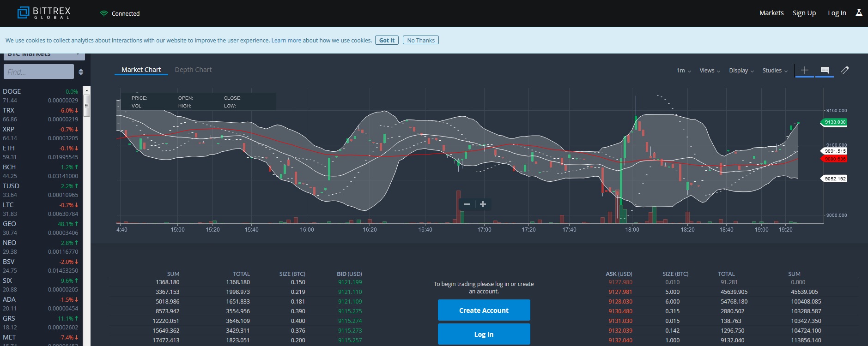Screen dimensions: 868x346
Task: Click the ask price 9130.480
Action: tap(620, 311)
